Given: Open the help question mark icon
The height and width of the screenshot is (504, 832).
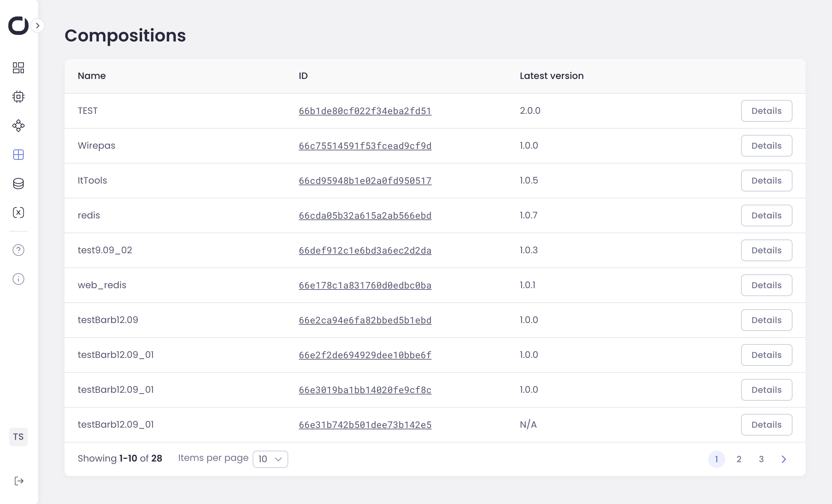Looking at the screenshot, I should tap(18, 250).
